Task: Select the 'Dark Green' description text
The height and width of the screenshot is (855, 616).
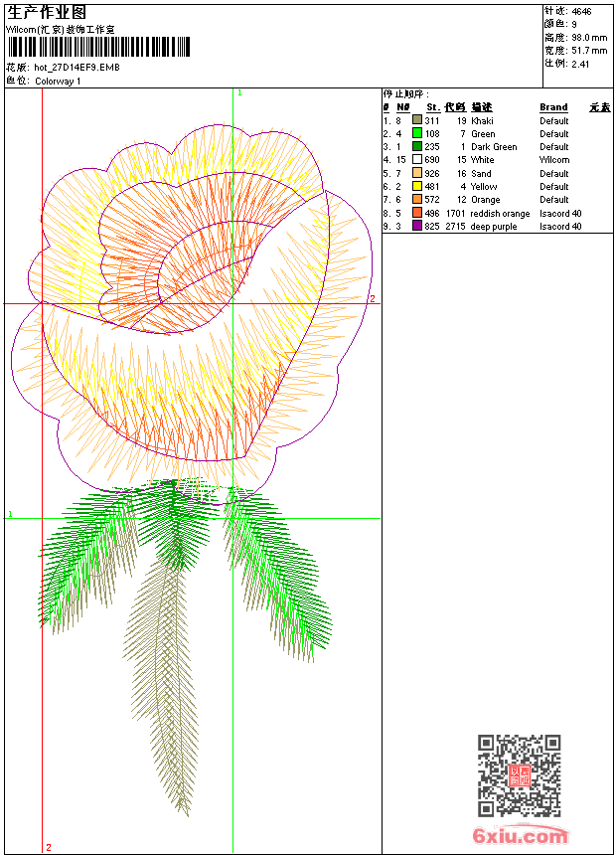Action: tap(494, 147)
